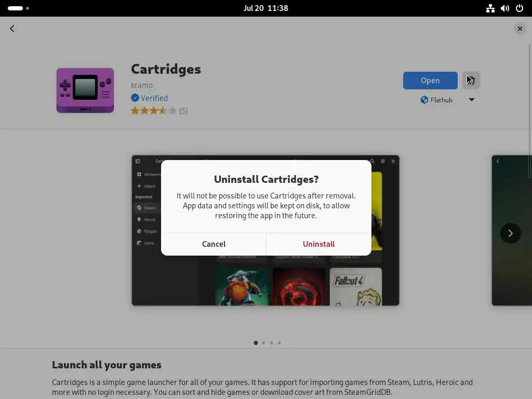Open the Cartridges app

[430, 81]
